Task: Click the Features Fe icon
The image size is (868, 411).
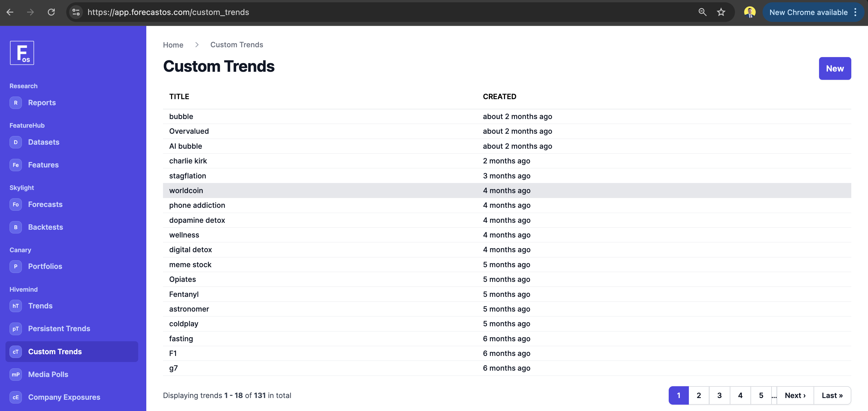Action: pyautogui.click(x=16, y=165)
